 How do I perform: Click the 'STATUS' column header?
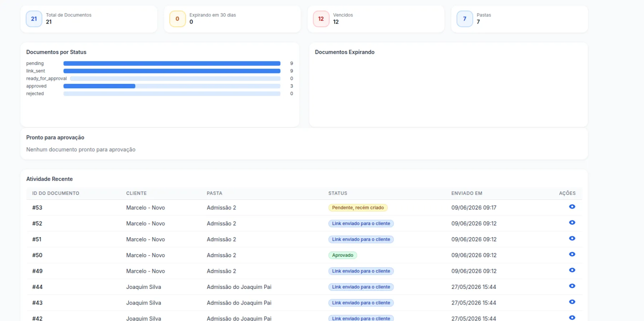[x=338, y=193]
